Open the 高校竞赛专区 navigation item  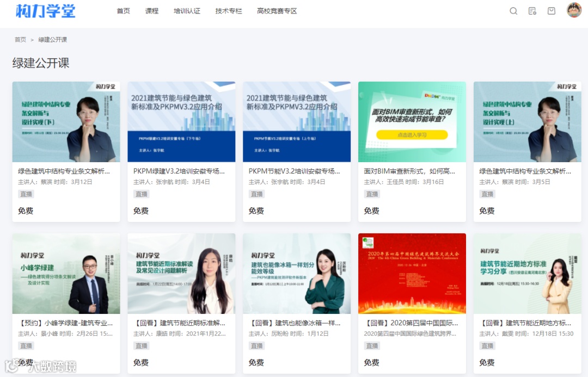(x=277, y=11)
